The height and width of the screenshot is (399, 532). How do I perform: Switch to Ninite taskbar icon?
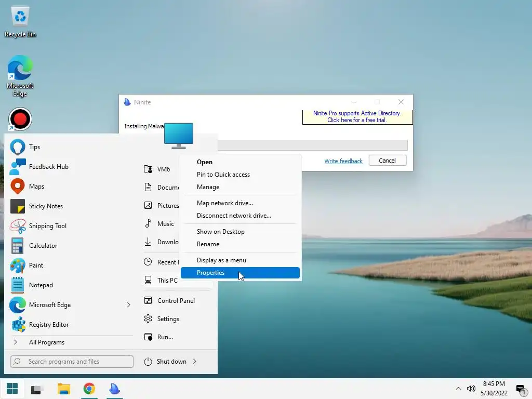115,389
